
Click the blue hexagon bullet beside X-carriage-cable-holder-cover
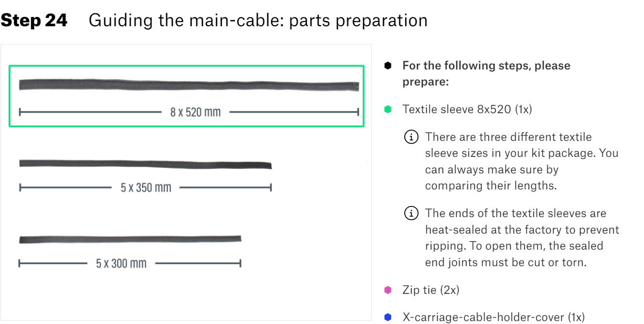[x=388, y=317]
